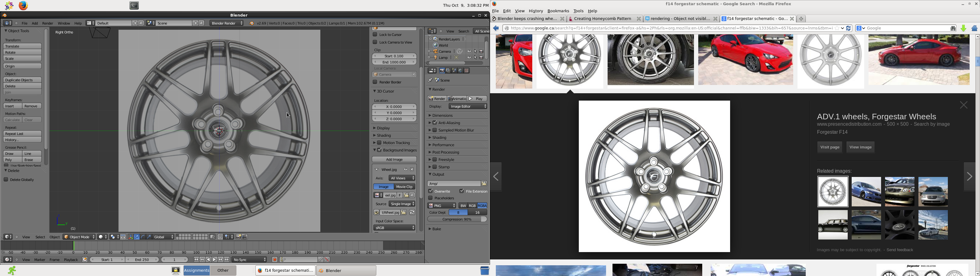Click the Blender info editor type icon
Viewport: 980px width, 276px height.
point(8,23)
